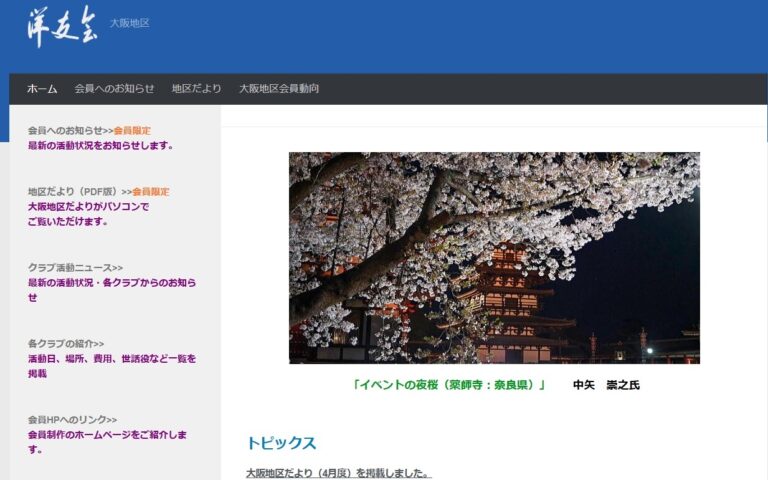The width and height of the screenshot is (768, 480).
Task: Click the green caption イベントの夜桜（薬師寺：奈良県）
Action: 448,385
